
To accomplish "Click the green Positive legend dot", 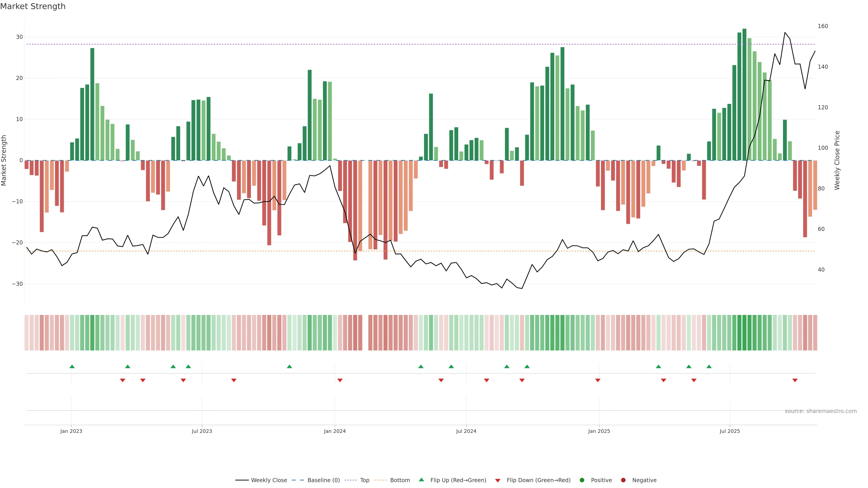I will tap(582, 480).
